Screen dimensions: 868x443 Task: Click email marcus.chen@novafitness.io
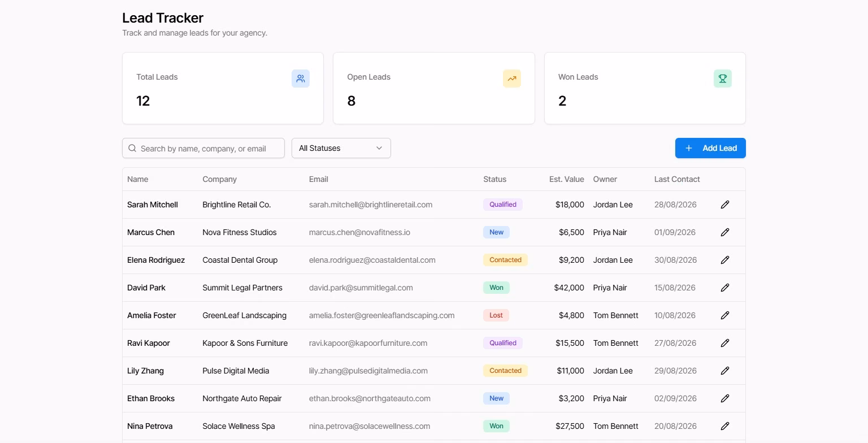tap(359, 232)
